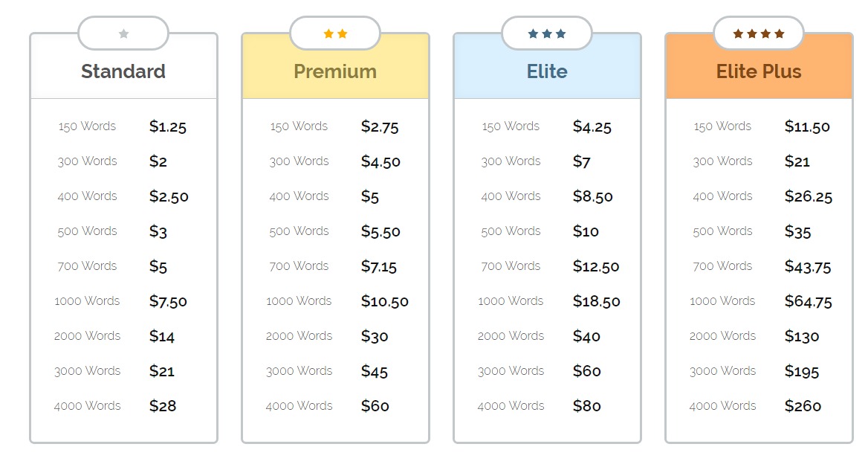Click the $7.15 Premium price

pyautogui.click(x=379, y=266)
